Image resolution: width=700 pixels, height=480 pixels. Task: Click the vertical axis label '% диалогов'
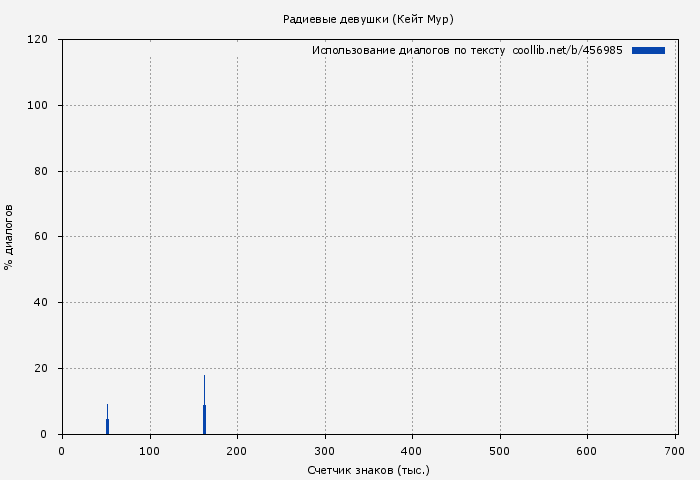tap(9, 237)
